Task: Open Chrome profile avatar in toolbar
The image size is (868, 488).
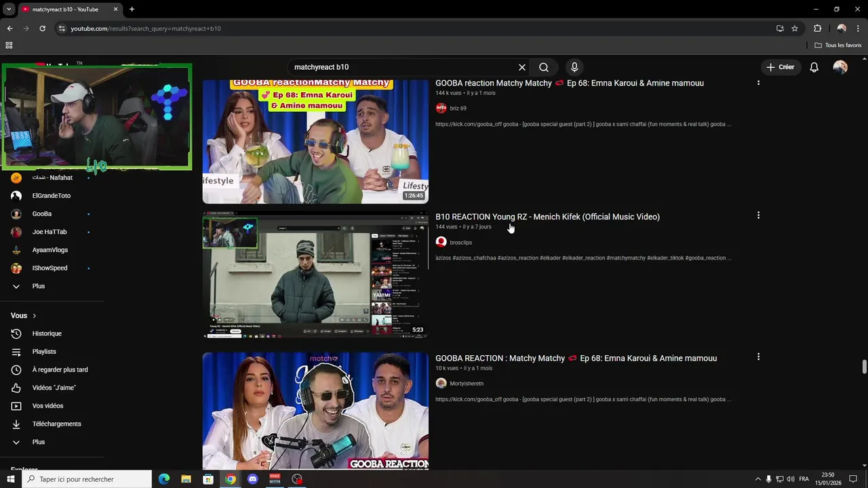Action: [842, 28]
